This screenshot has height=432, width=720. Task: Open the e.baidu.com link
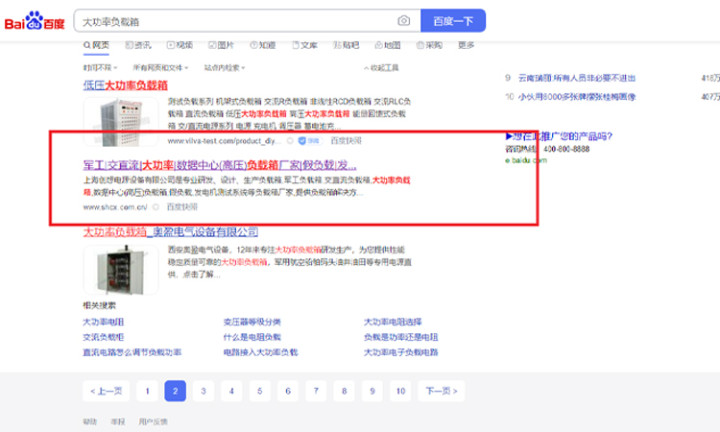click(x=526, y=160)
